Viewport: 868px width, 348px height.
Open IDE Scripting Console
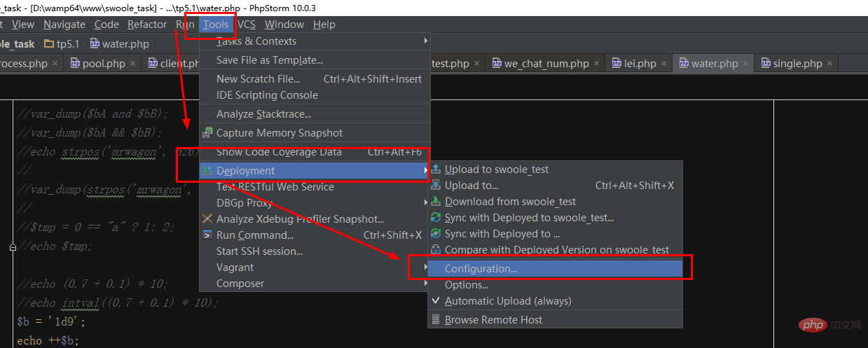pyautogui.click(x=315, y=95)
